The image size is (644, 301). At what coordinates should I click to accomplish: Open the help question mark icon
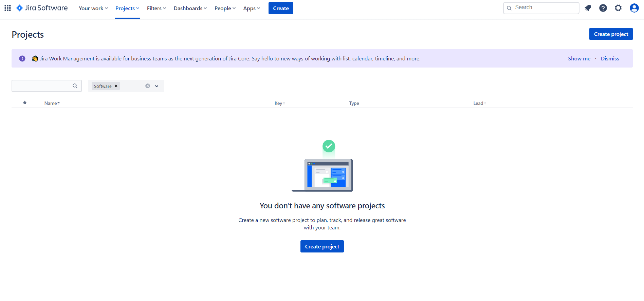tap(603, 8)
